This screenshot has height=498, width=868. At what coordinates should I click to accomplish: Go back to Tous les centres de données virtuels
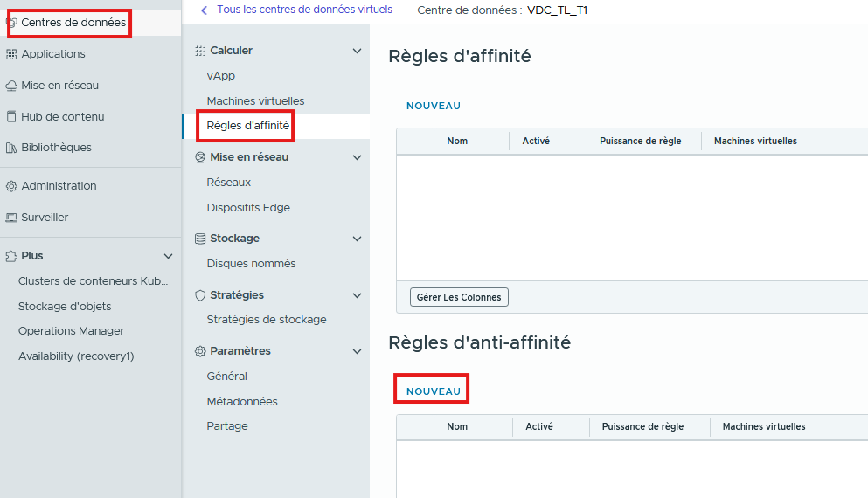(297, 10)
